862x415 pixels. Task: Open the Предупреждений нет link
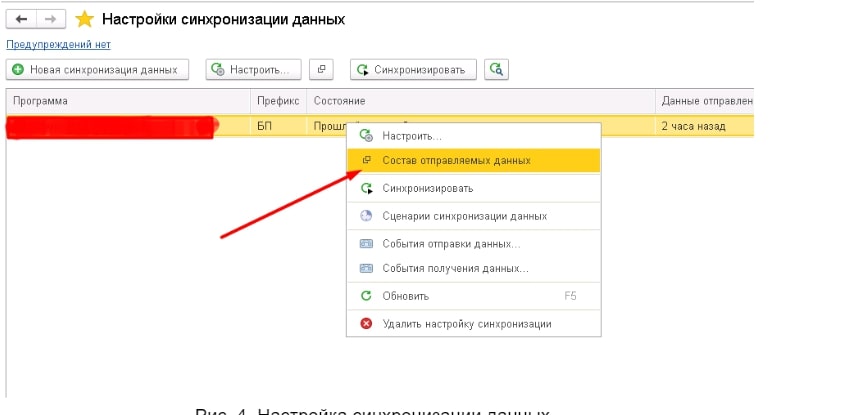point(58,45)
